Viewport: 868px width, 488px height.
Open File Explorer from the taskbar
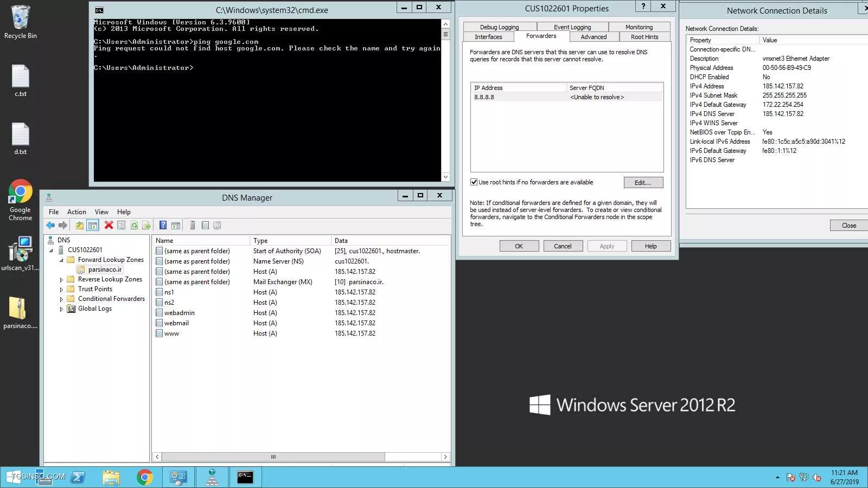111,477
